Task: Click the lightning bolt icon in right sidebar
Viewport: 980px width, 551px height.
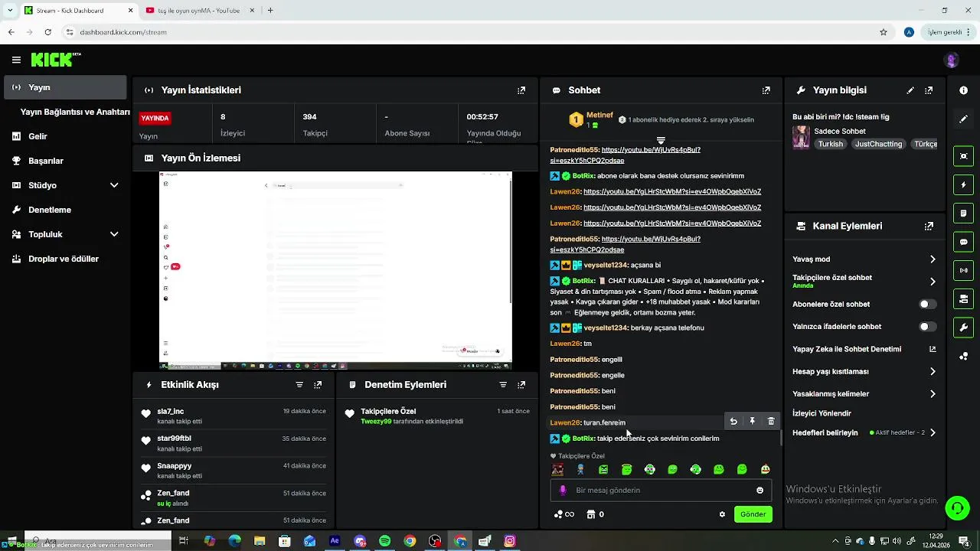Action: click(x=963, y=184)
